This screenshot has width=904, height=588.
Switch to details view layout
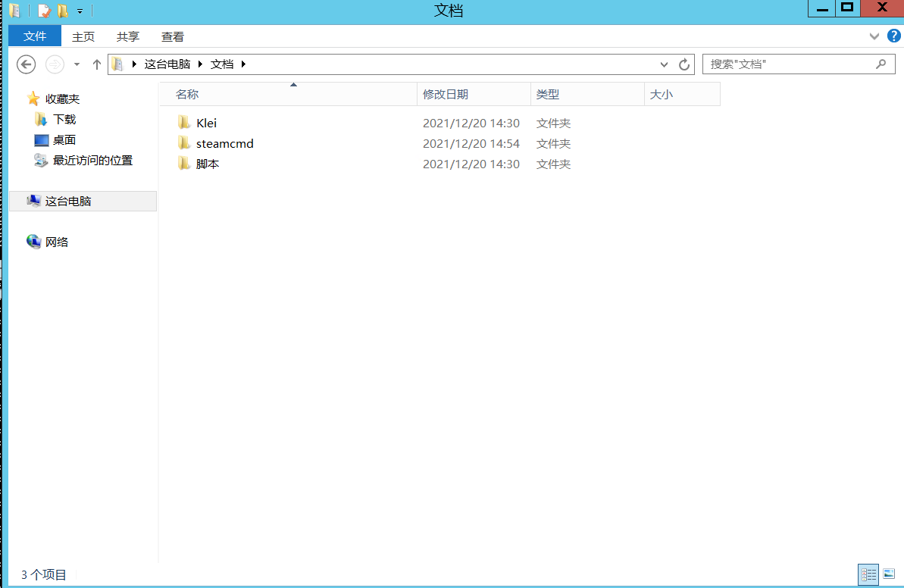tap(868, 574)
